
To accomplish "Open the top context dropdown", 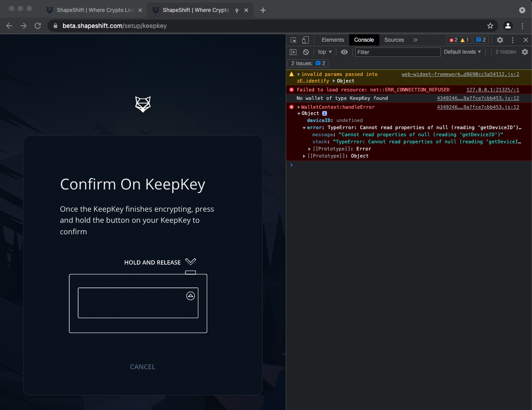I will click(x=325, y=52).
